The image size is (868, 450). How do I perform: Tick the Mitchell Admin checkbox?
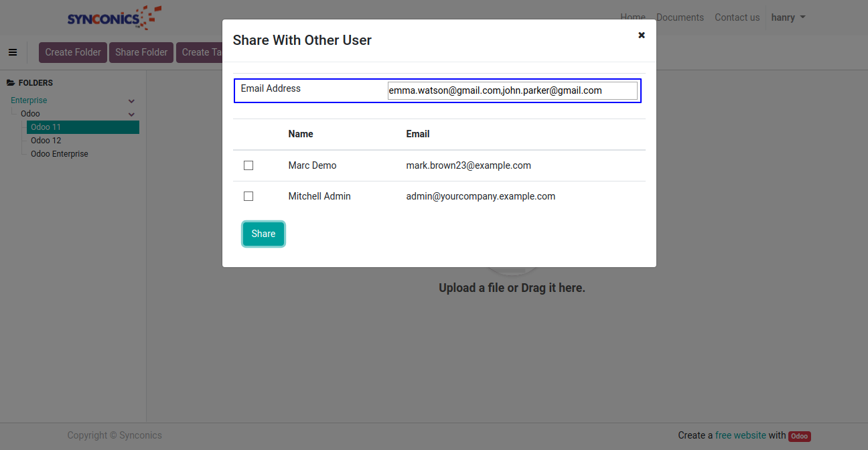click(248, 196)
